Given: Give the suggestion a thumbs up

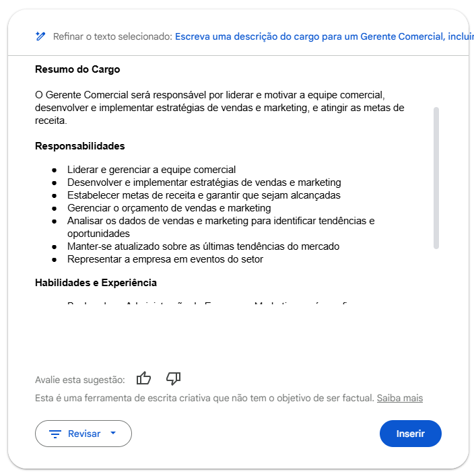Looking at the screenshot, I should click(x=143, y=378).
